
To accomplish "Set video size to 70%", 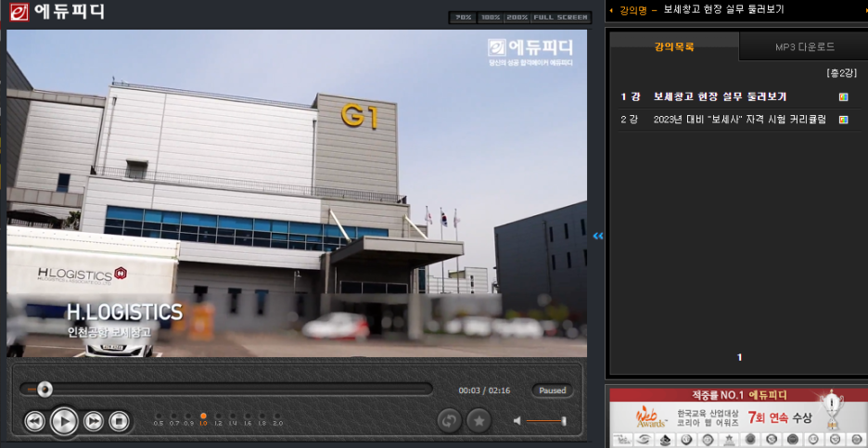I will tap(463, 18).
